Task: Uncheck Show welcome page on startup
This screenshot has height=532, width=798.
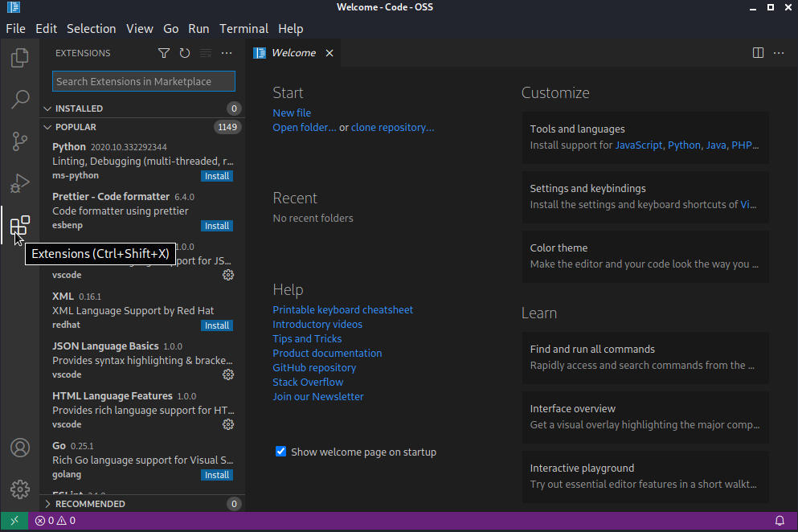Action: (280, 452)
